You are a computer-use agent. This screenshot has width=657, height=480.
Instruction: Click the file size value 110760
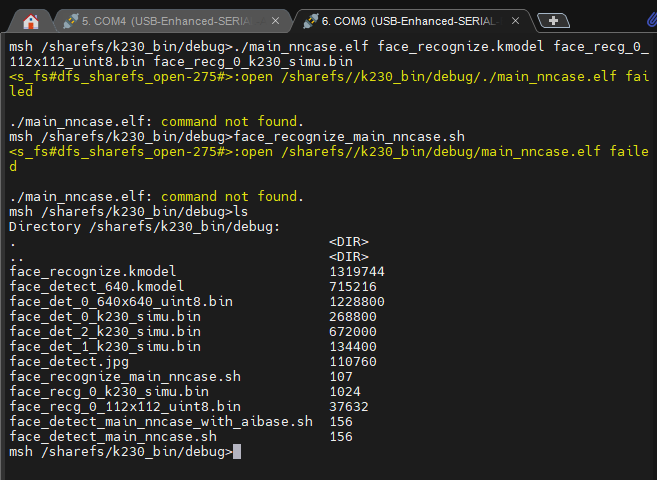click(353, 362)
